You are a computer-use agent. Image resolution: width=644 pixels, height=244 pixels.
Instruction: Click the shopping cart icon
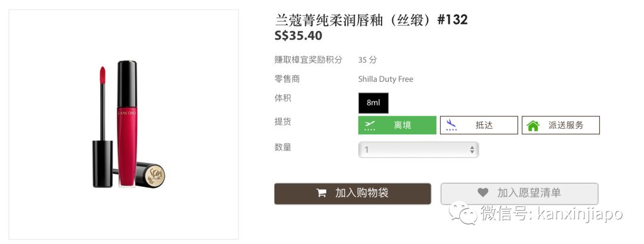coord(321,193)
